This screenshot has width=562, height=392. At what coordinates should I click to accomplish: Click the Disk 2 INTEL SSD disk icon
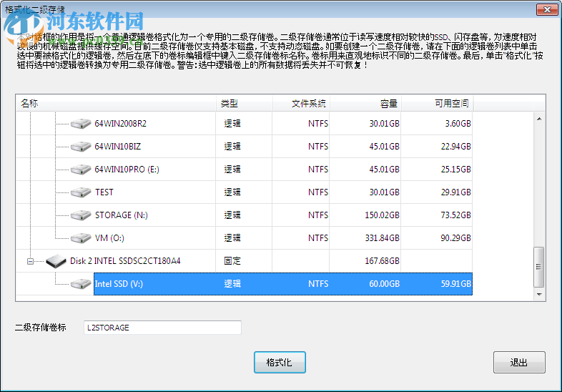(x=56, y=261)
